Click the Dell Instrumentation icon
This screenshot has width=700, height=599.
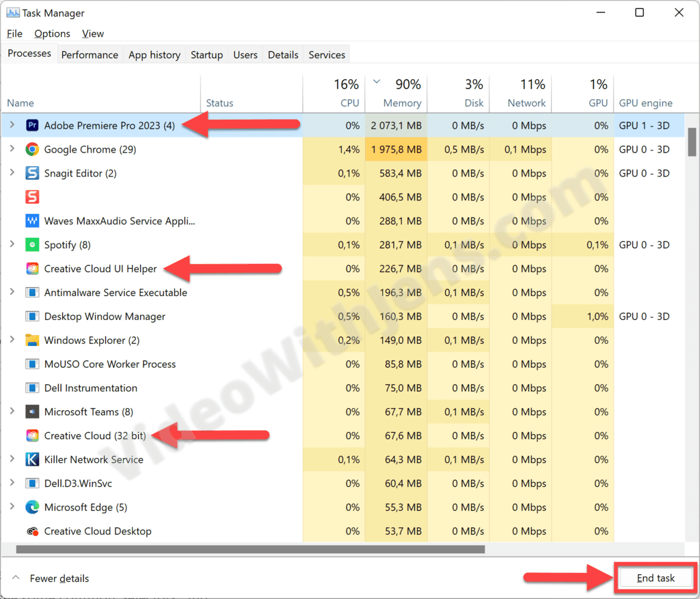(32, 388)
